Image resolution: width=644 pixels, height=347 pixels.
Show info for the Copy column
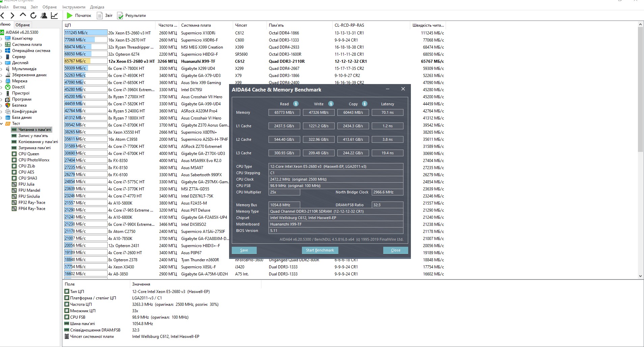(365, 104)
